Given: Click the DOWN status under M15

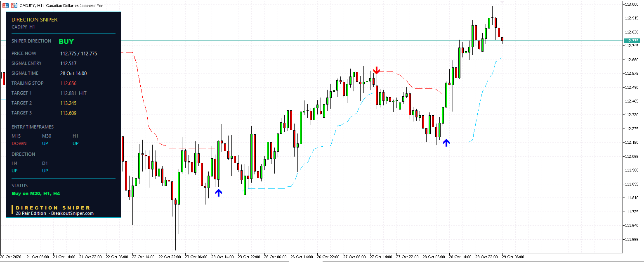Looking at the screenshot, I should [x=19, y=144].
